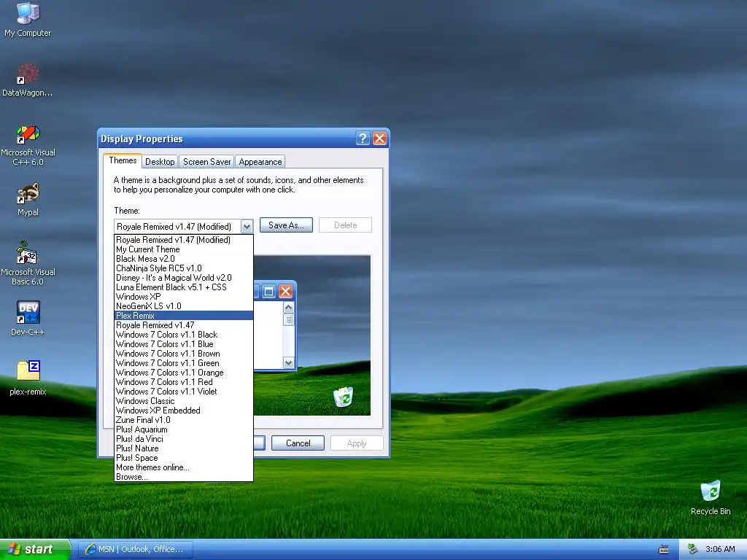Select the Themes tab
This screenshot has width=747, height=560.
tap(123, 160)
